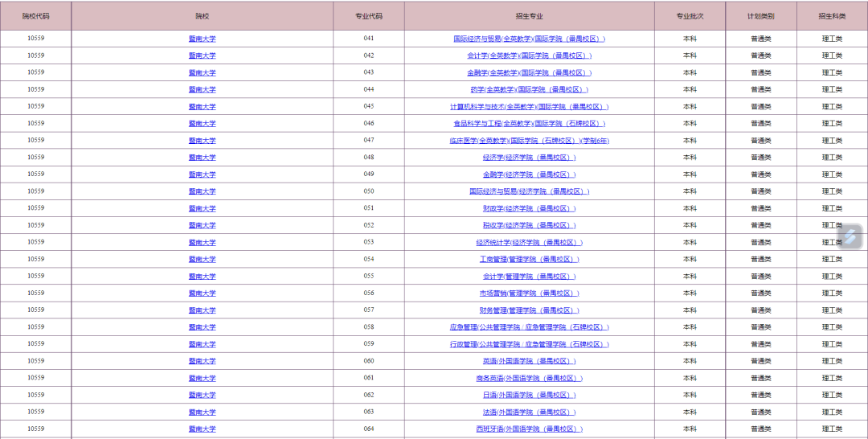The image size is (868, 439).
Task: Click the 计划类别 column header
Action: pos(761,16)
